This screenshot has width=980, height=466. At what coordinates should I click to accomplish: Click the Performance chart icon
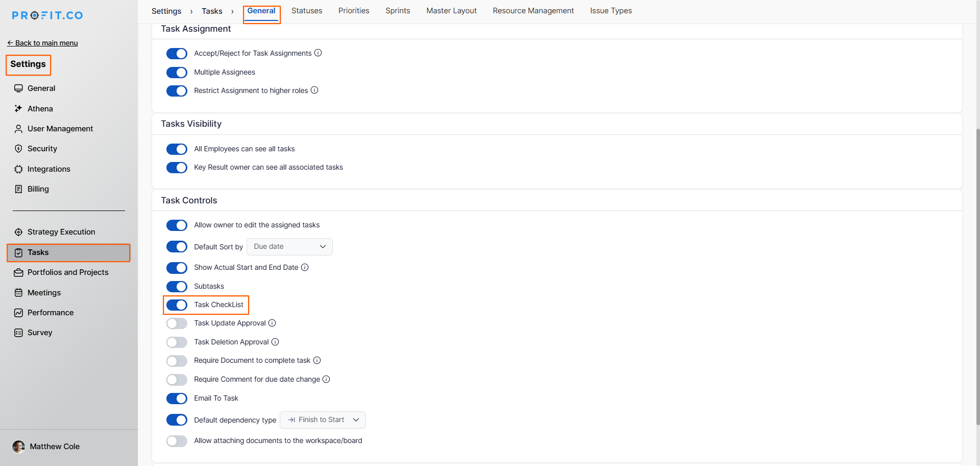click(18, 313)
